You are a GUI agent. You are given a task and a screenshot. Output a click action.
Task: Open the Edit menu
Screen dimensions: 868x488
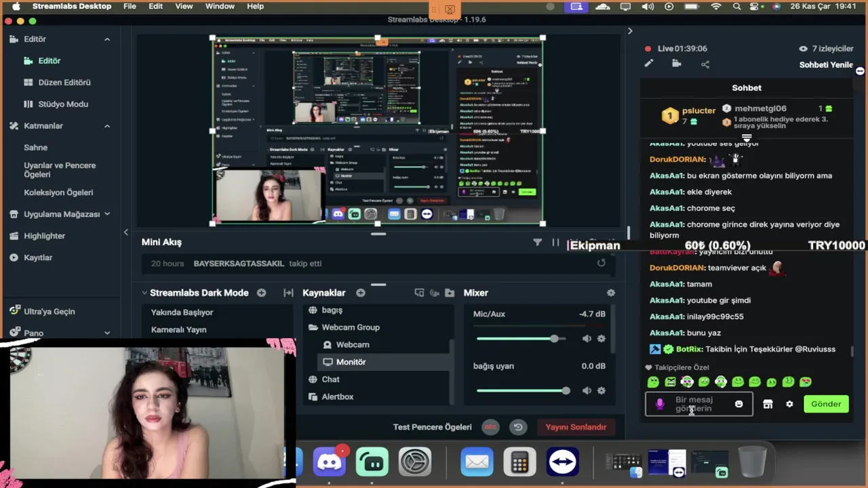156,6
